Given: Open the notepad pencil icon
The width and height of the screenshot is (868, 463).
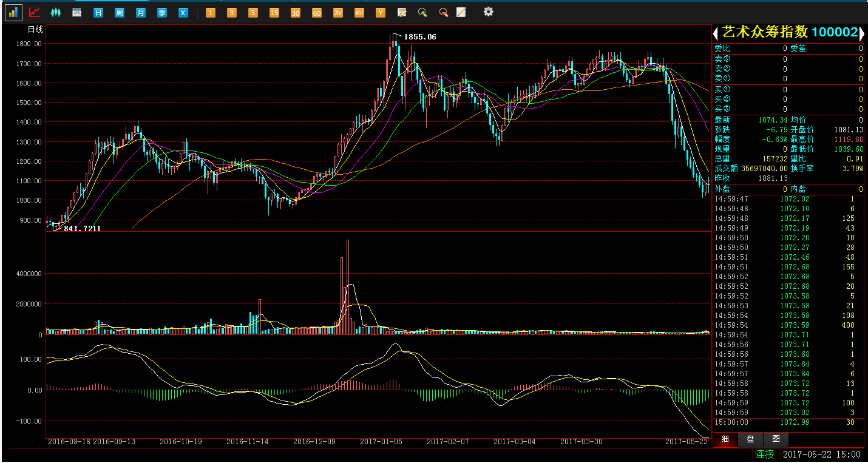Looking at the screenshot, I should pos(461,12).
